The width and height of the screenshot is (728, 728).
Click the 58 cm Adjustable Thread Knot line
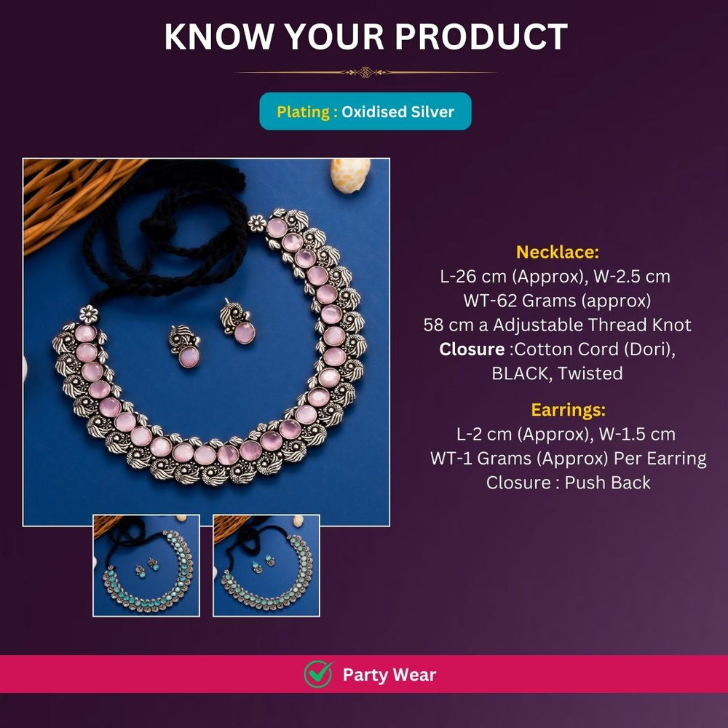(x=558, y=325)
